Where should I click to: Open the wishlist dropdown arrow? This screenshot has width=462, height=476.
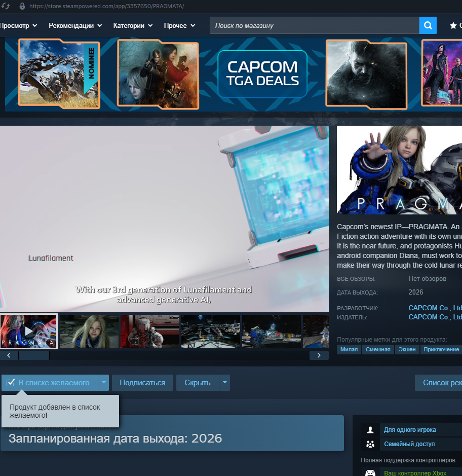[x=103, y=383]
